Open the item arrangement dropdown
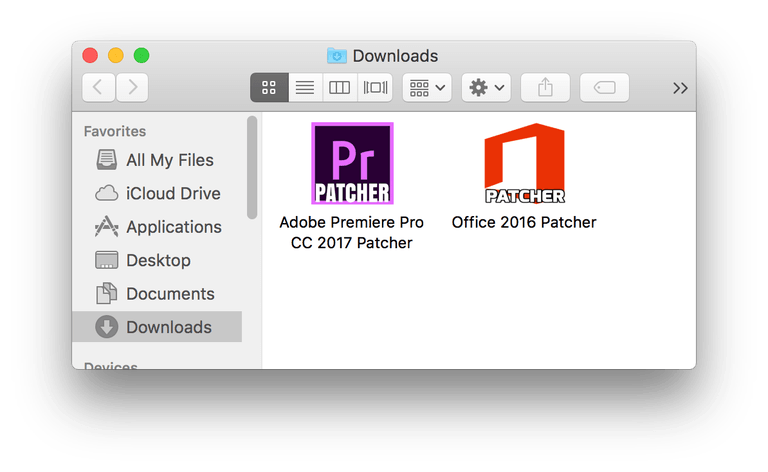The width and height of the screenshot is (768, 472). point(427,87)
